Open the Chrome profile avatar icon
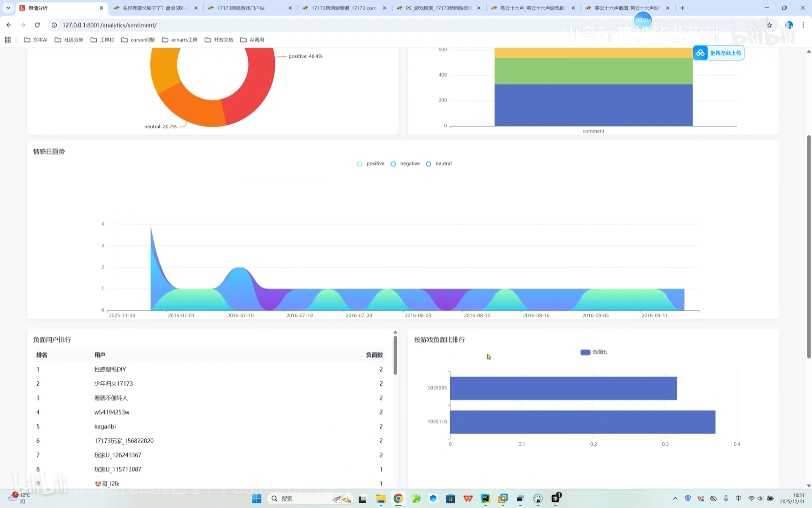 click(789, 25)
